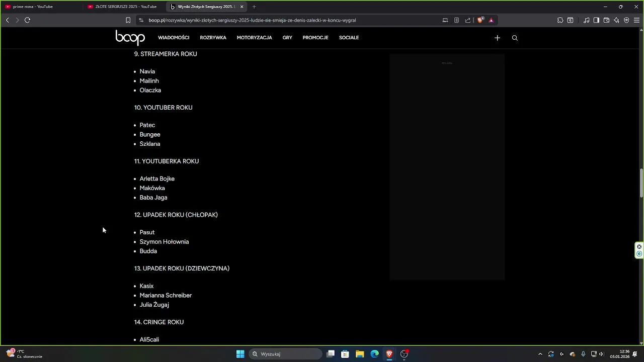The image size is (644, 362).
Task: Click the Brave VPN shield icon
Action: pos(626,20)
